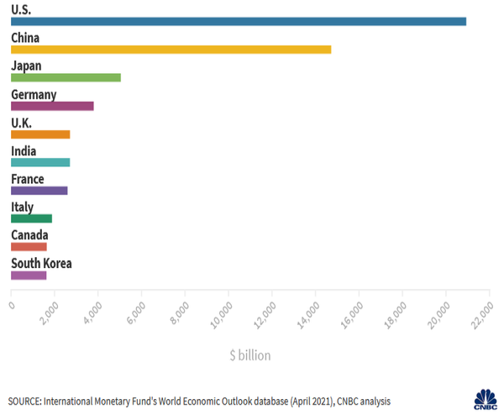Click the blue U.S. bar
The height and width of the screenshot is (420, 504).
point(238,21)
